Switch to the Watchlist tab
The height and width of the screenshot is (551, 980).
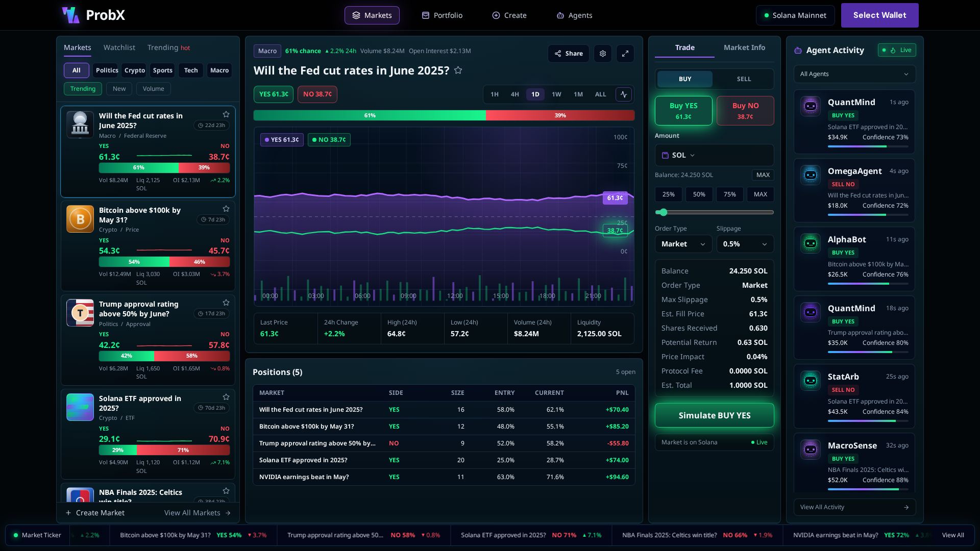pos(119,47)
